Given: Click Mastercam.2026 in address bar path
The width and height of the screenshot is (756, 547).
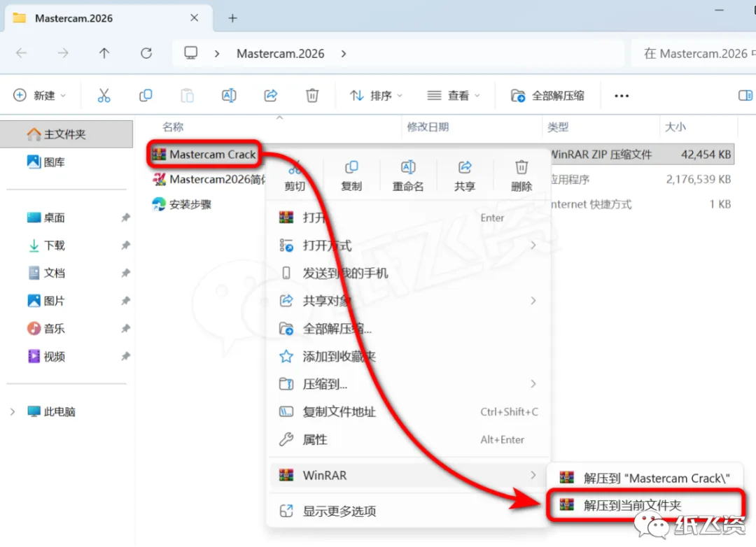Looking at the screenshot, I should 281,53.
